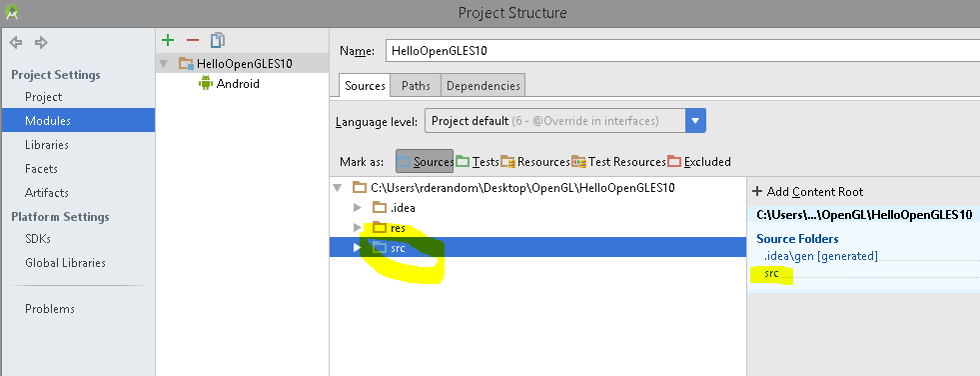Viewport: 980px width, 376px height.
Task: Switch to the Dependencies tab
Action: pos(484,86)
